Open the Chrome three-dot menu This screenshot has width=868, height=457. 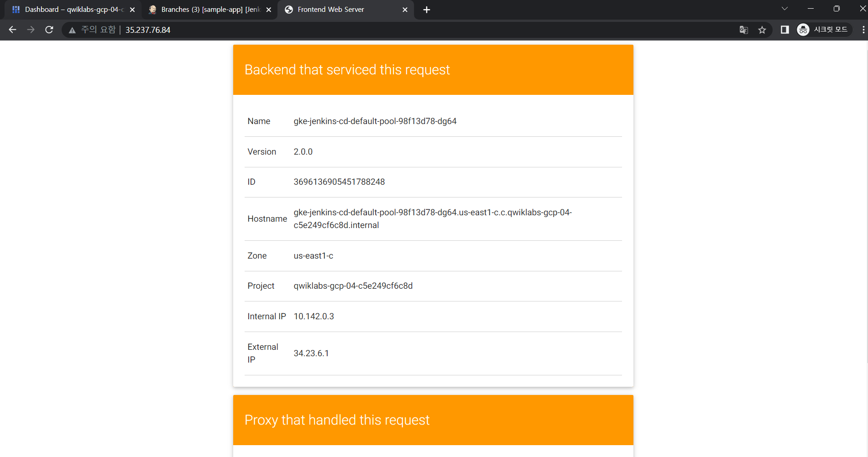863,30
